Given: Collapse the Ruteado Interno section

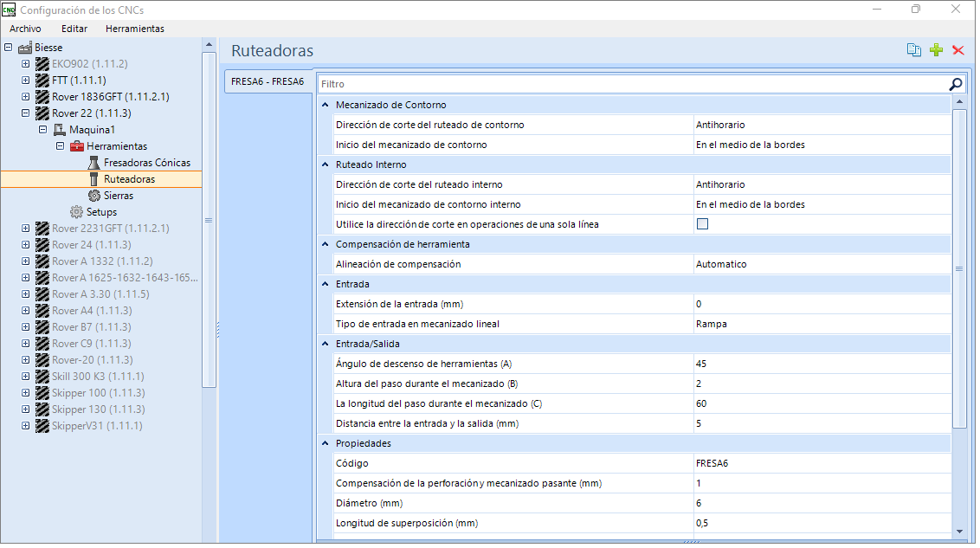Looking at the screenshot, I should point(325,164).
